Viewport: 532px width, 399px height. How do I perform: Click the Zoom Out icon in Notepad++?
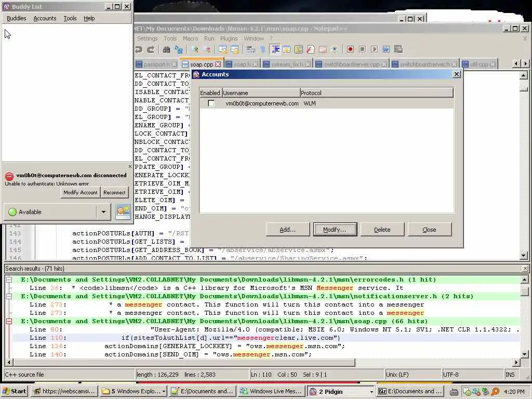(x=207, y=49)
